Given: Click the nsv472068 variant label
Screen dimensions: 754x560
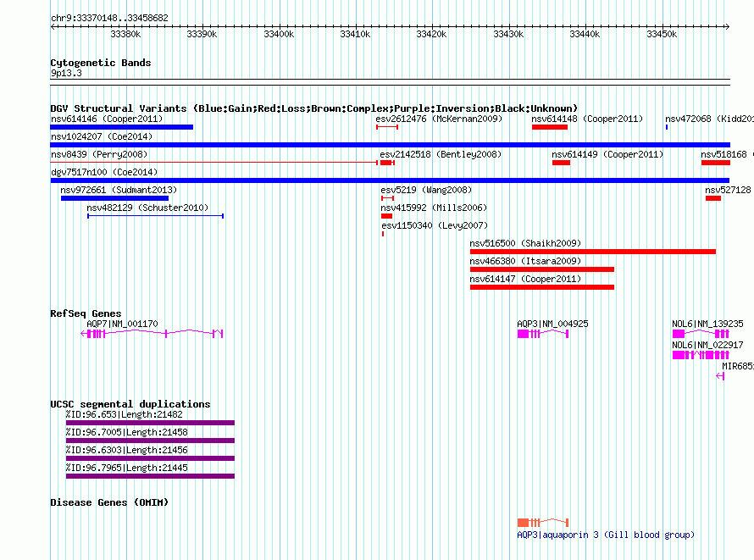Looking at the screenshot, I should tap(709, 119).
